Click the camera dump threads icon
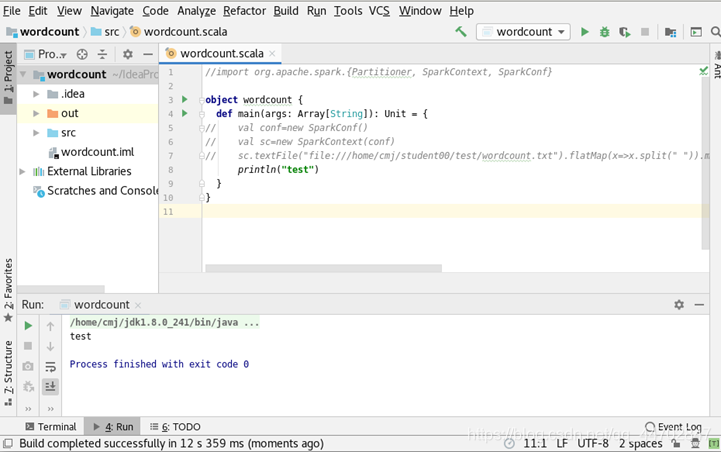721x453 pixels. point(28,366)
